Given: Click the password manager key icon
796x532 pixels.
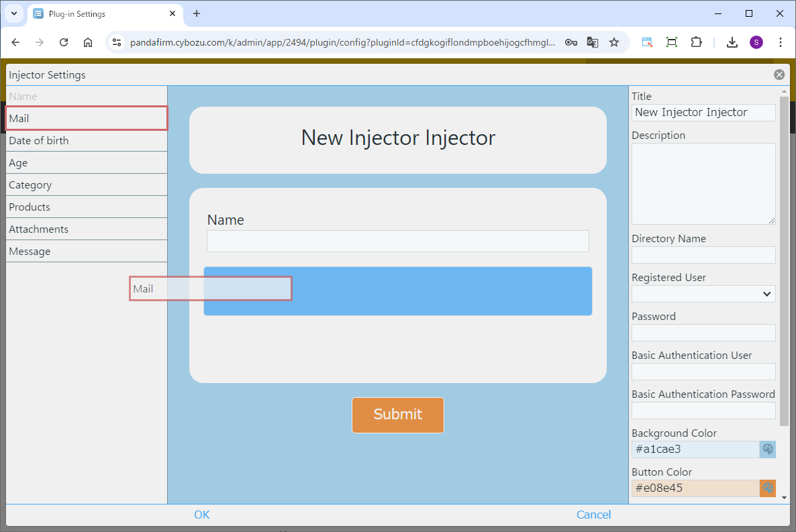Looking at the screenshot, I should pyautogui.click(x=570, y=42).
